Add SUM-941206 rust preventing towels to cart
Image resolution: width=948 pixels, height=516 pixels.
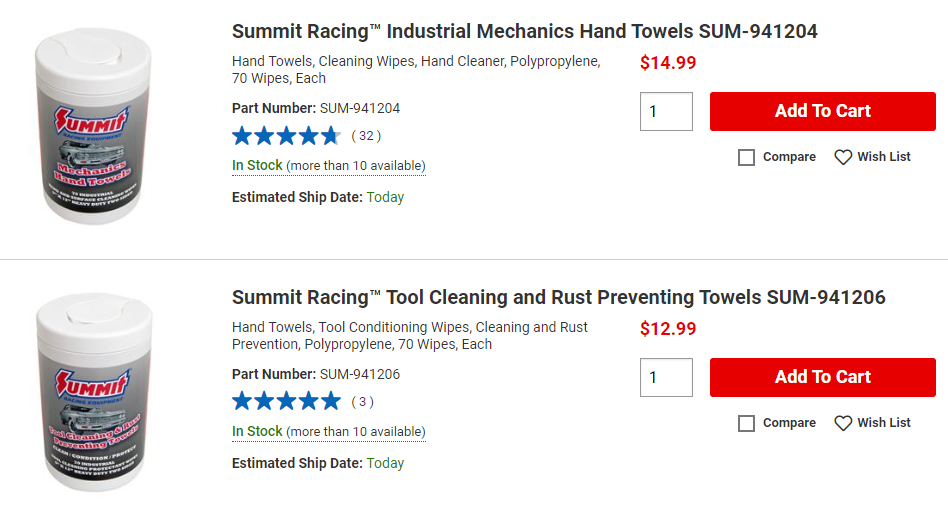click(x=823, y=377)
